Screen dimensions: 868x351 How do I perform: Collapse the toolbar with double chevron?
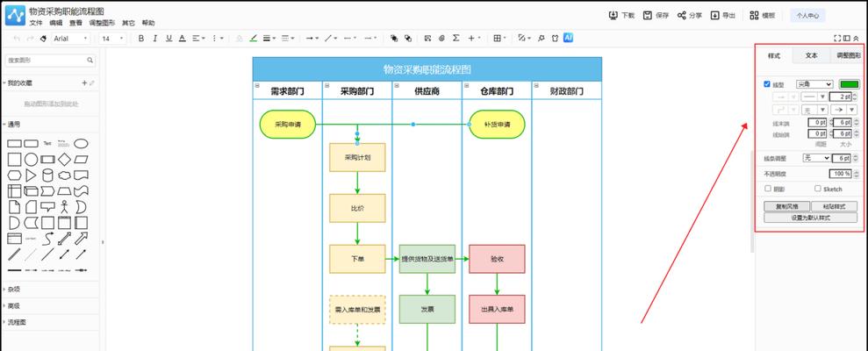tap(856, 39)
